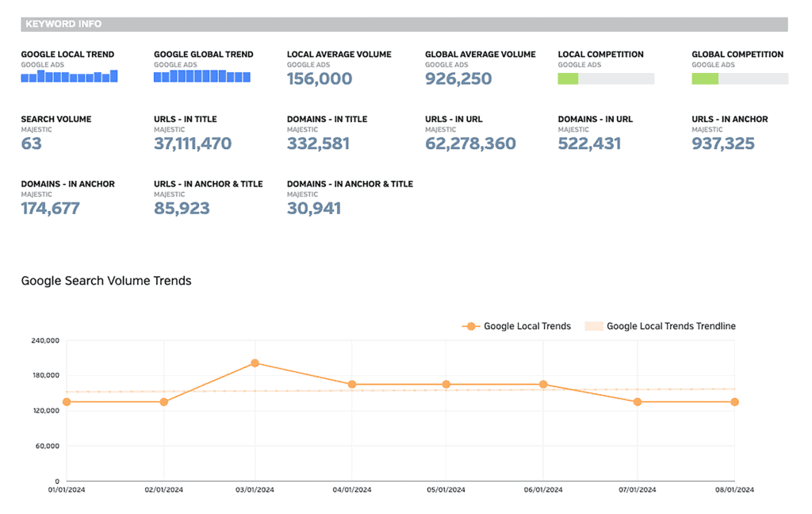The image size is (812, 514).
Task: Open the URLs - In Title value 37,111,470
Action: 193,144
